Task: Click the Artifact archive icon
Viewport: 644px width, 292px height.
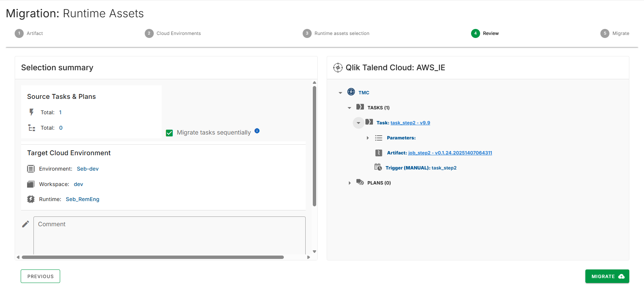Action: (379, 153)
